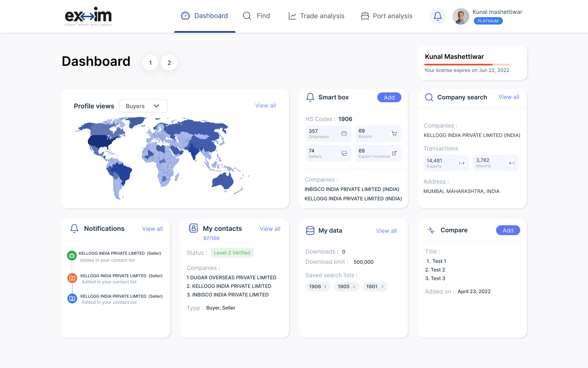Click download limit value 500,000
The height and width of the screenshot is (368, 588).
click(363, 262)
